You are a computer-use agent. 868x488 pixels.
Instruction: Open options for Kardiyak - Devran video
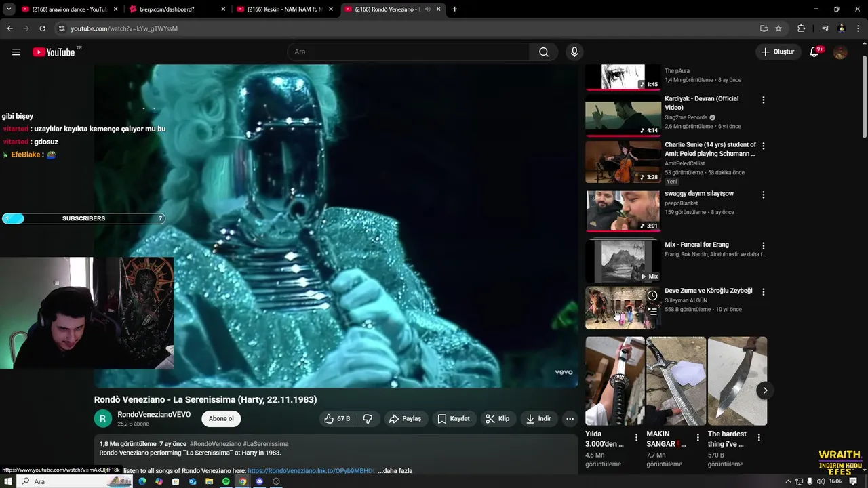point(764,100)
